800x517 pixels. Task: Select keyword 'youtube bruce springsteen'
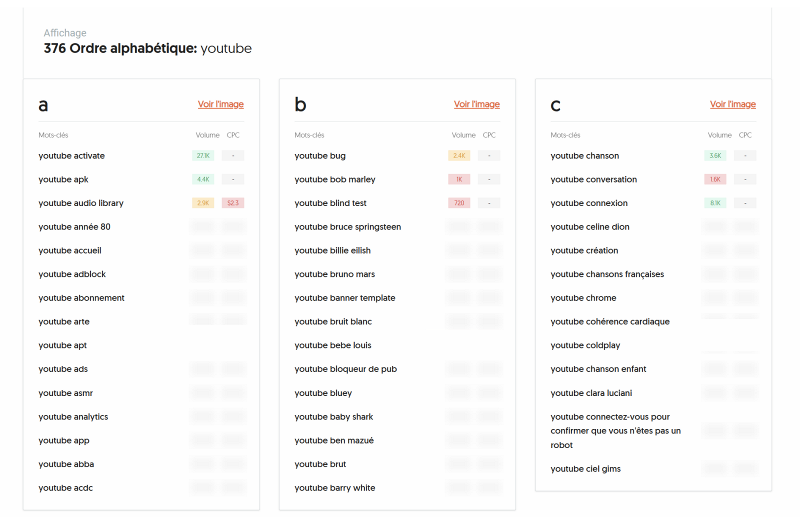point(348,227)
